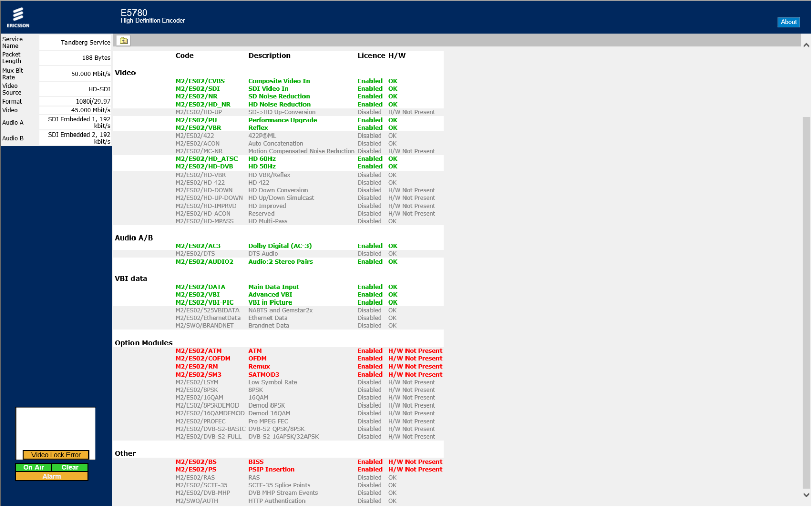Click the Tandberg Service name value
This screenshot has width=812, height=507.
point(85,42)
